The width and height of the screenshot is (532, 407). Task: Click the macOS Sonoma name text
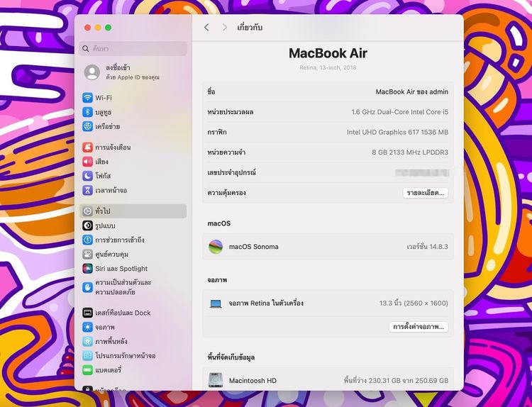point(253,247)
